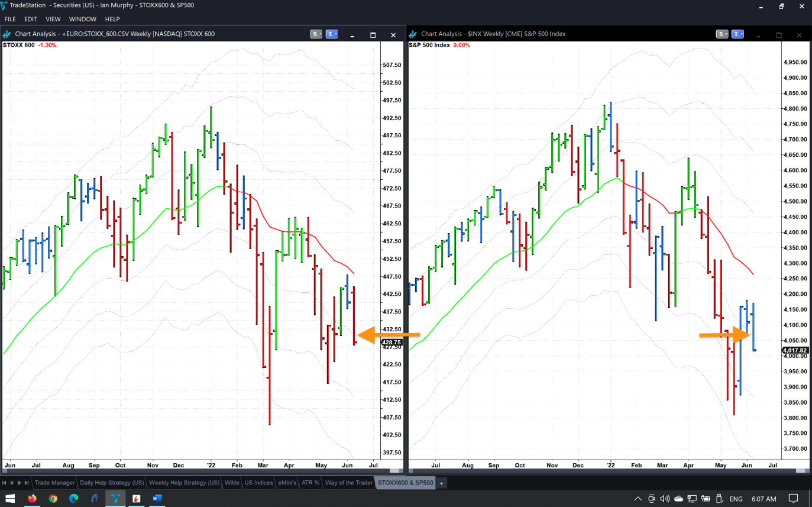Click the OneDrive cloud icon in tray
Screen dimensions: 812x507
[x=678, y=499]
